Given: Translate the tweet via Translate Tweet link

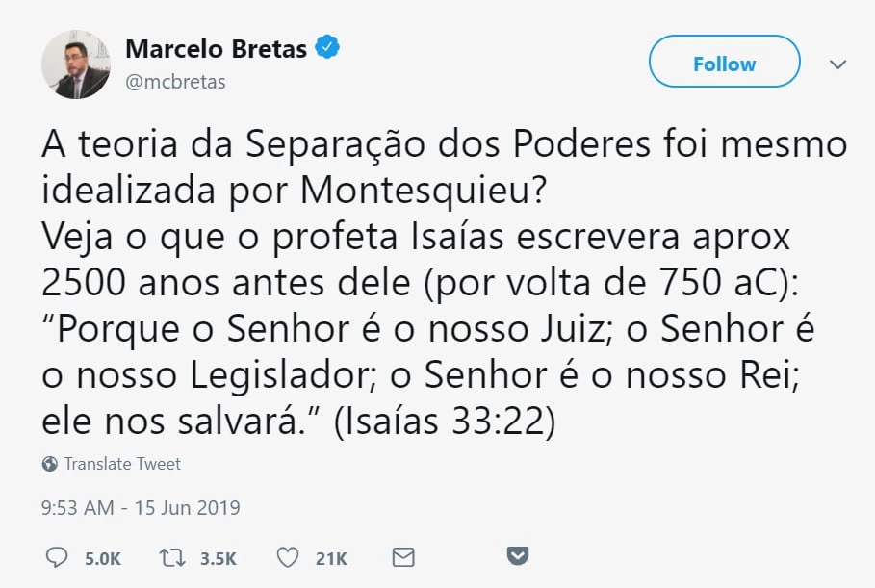Looking at the screenshot, I should [122, 464].
